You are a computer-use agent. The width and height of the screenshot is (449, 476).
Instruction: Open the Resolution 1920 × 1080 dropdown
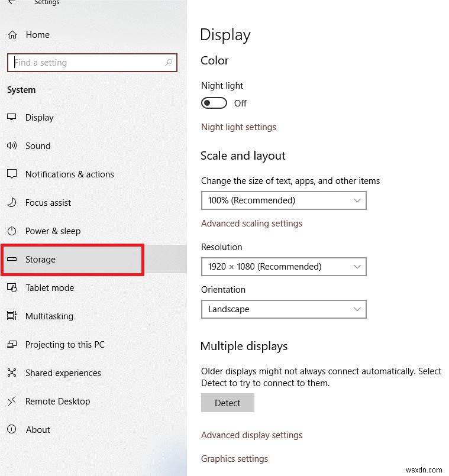point(284,267)
